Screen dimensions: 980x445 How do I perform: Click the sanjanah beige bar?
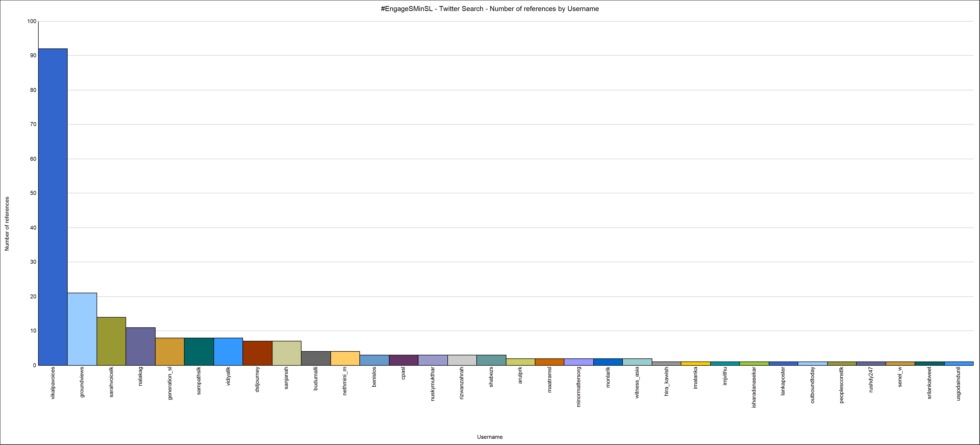click(287, 353)
